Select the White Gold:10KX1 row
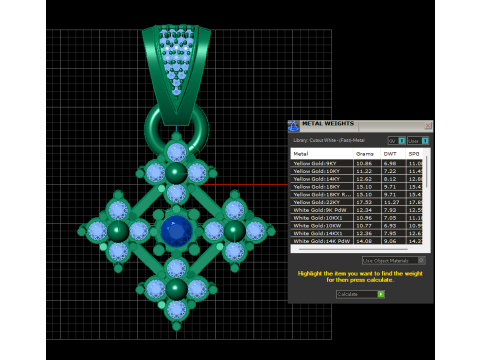This screenshot has width=480, height=360. tap(357, 218)
